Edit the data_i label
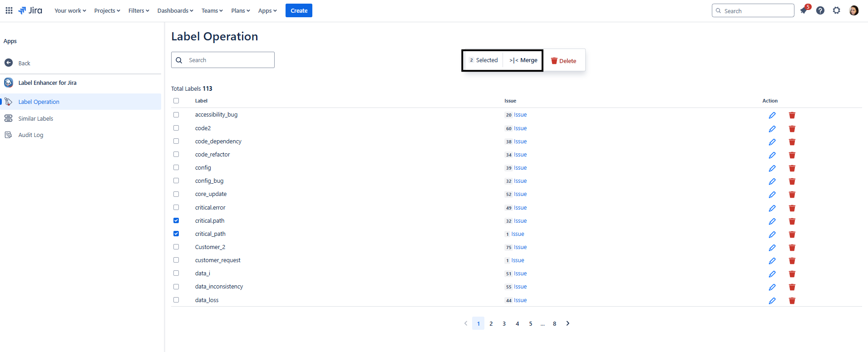The width and height of the screenshot is (868, 352). 772,274
